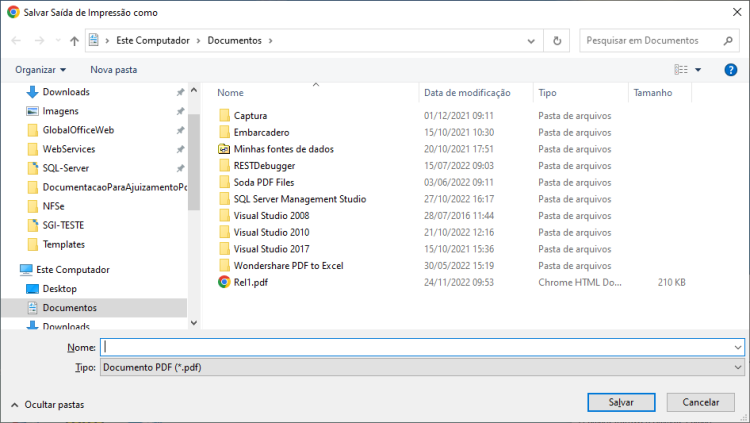Click date 24/11/2022 09:53 of Rel1.pdf
Image resolution: width=750 pixels, height=423 pixels.
coord(459,282)
